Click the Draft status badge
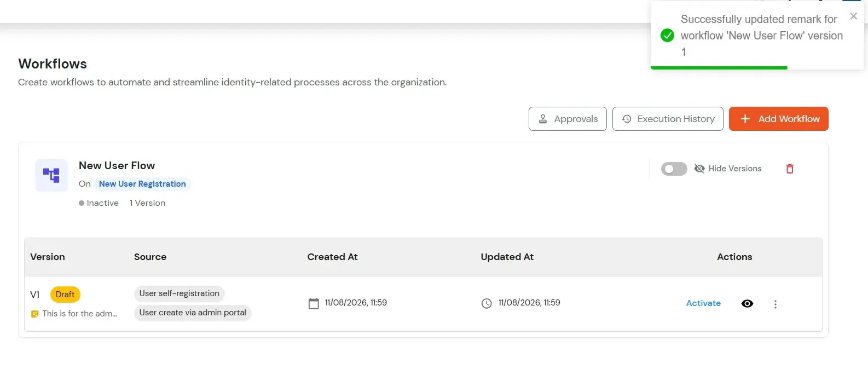Viewport: 868px width, 375px height. [x=65, y=295]
